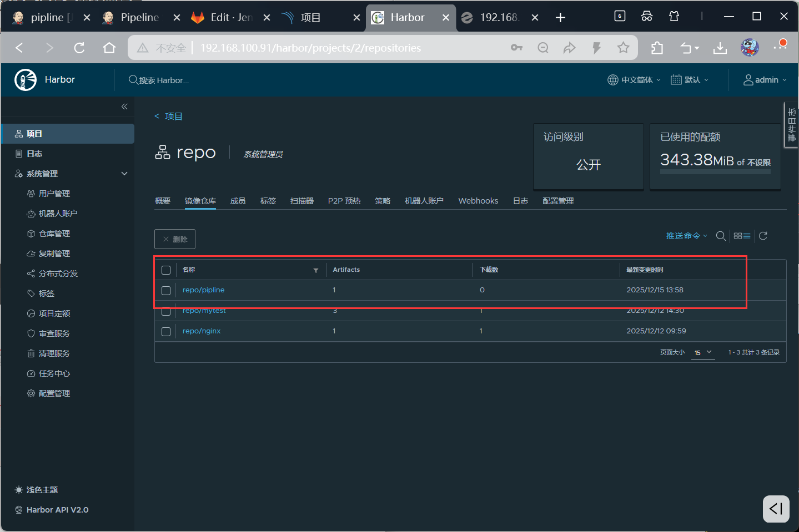Select the 镜像仓库 tab
799x532 pixels.
[200, 201]
